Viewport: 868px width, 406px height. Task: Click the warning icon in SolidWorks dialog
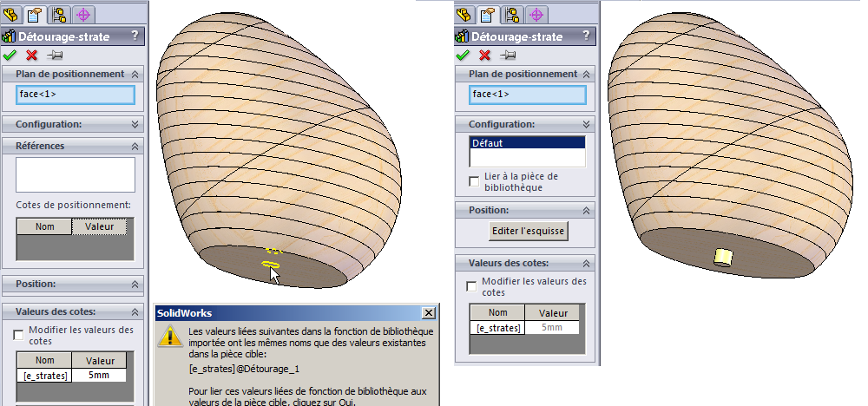[x=169, y=337]
